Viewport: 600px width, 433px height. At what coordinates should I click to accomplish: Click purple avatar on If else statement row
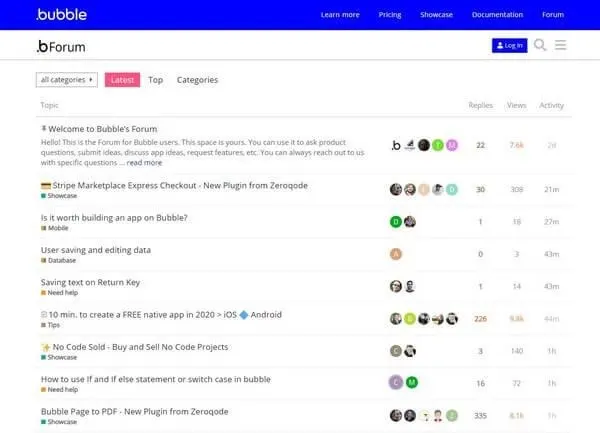tap(396, 382)
